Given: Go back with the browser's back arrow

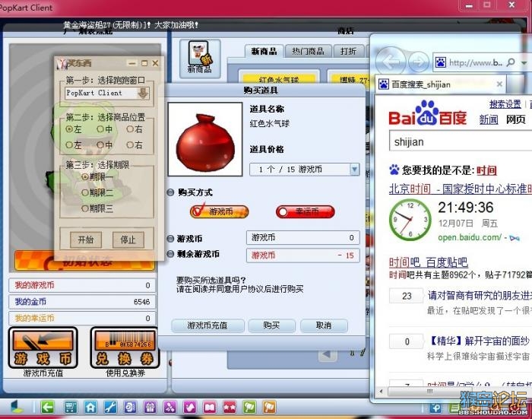Looking at the screenshot, I should point(391,62).
